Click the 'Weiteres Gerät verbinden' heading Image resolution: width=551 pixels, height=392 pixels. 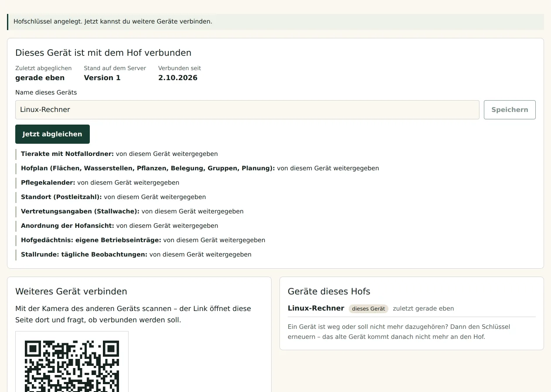[x=71, y=291]
